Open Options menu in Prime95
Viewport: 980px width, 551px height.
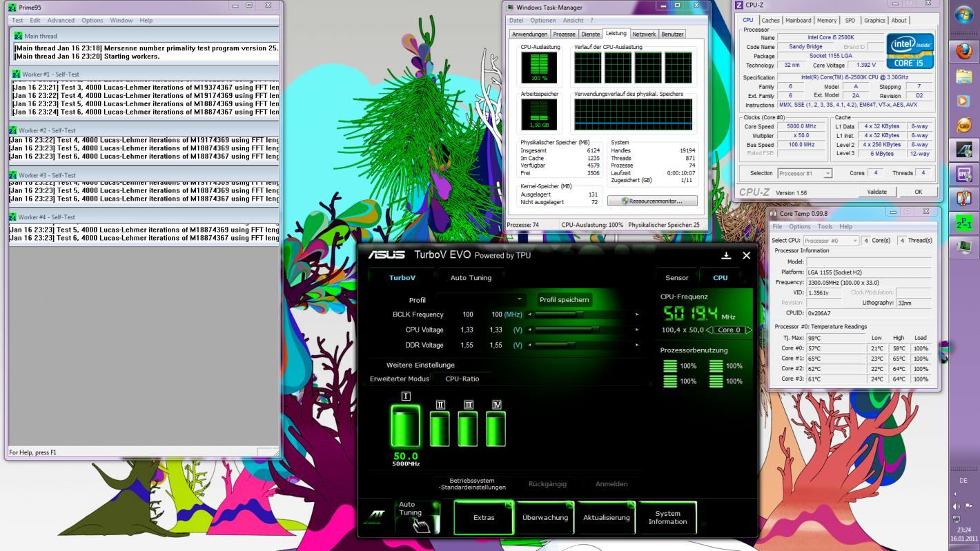tap(92, 21)
